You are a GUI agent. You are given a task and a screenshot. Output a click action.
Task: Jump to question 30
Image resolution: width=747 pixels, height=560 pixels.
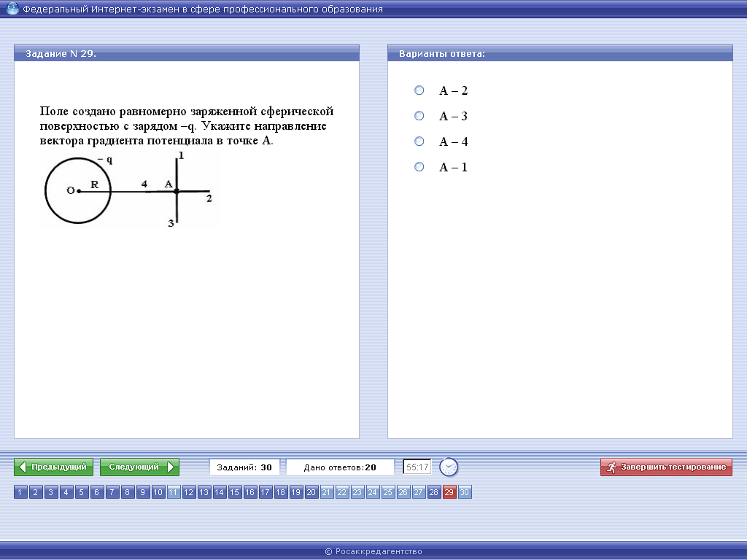pyautogui.click(x=464, y=492)
